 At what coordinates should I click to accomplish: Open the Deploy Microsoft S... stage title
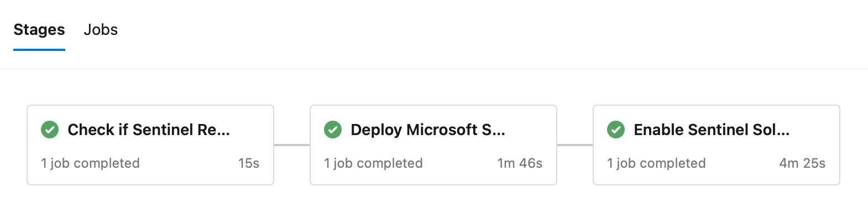(428, 130)
